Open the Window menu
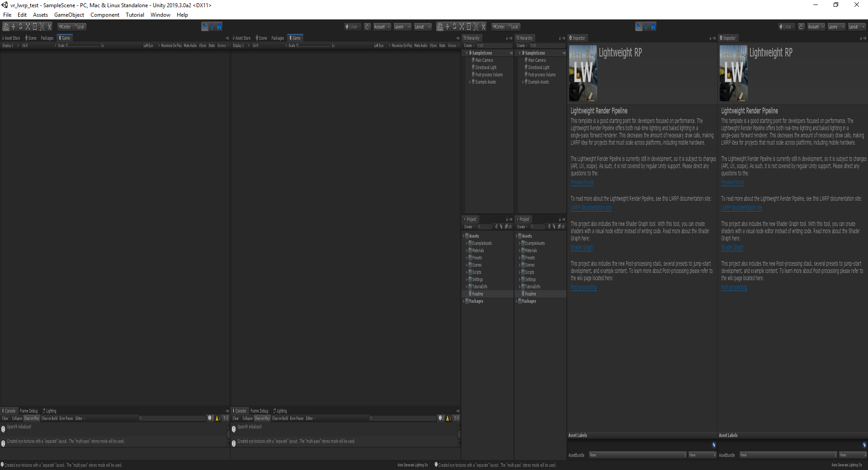The height and width of the screenshot is (470, 868). (x=160, y=15)
